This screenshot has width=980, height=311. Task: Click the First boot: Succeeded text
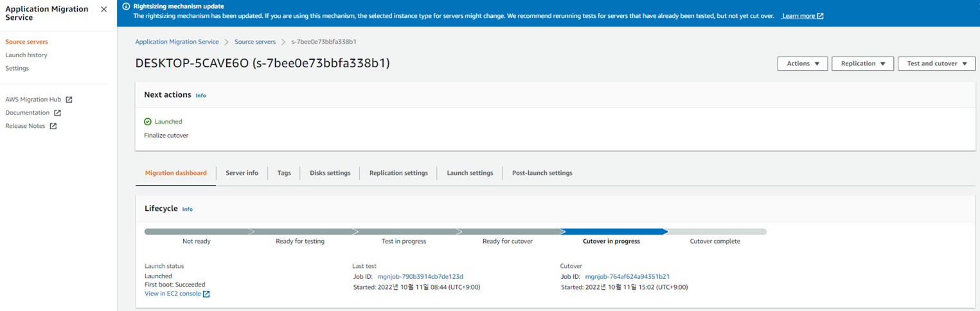coord(175,285)
